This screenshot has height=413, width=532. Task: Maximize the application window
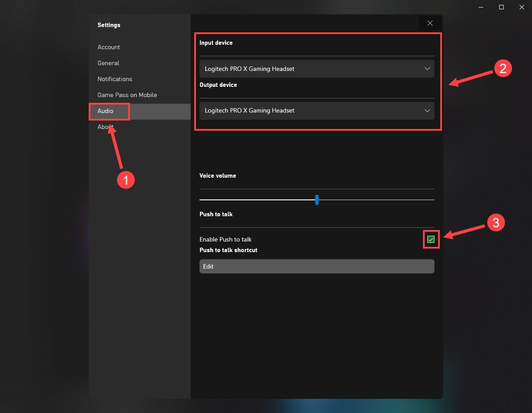(x=501, y=7)
